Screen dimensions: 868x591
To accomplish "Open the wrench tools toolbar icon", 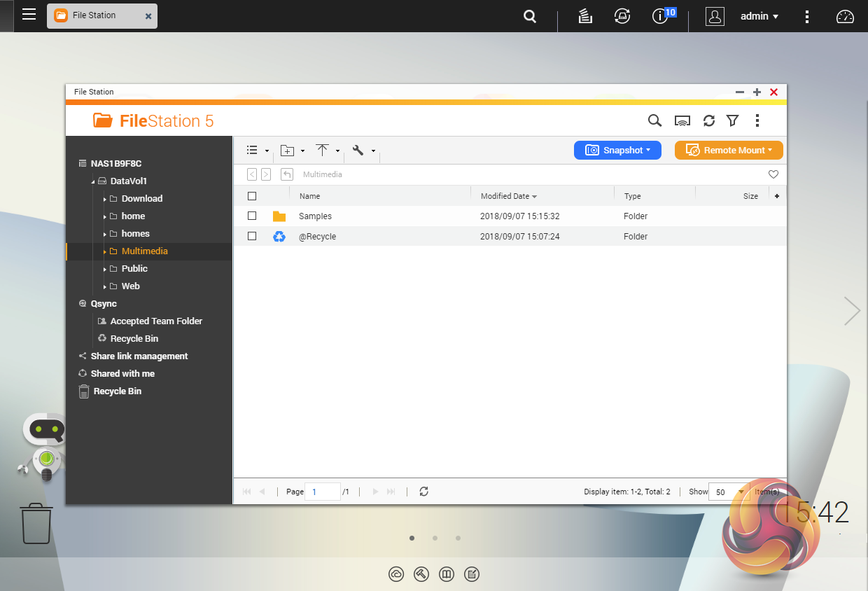I will [358, 151].
